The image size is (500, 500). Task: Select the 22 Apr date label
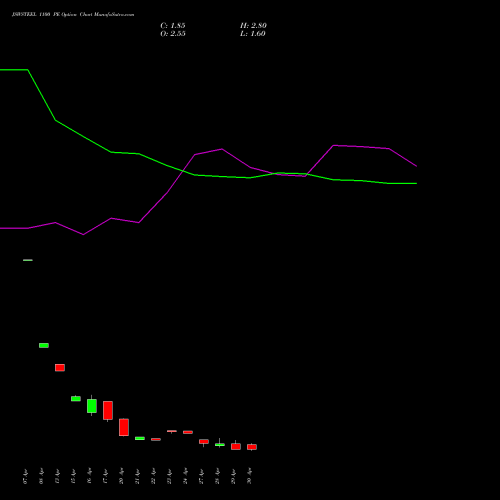pos(154,476)
